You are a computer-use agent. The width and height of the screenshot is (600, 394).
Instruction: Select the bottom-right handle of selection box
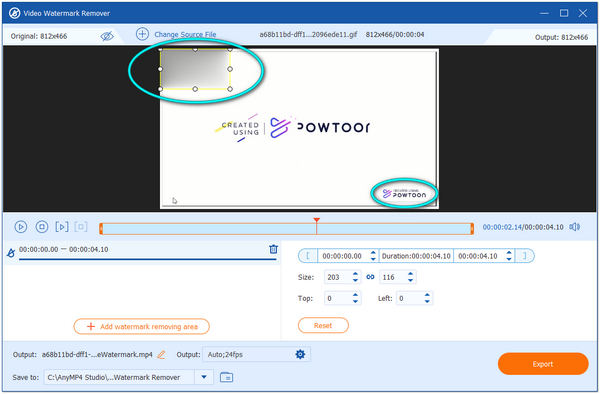click(230, 89)
